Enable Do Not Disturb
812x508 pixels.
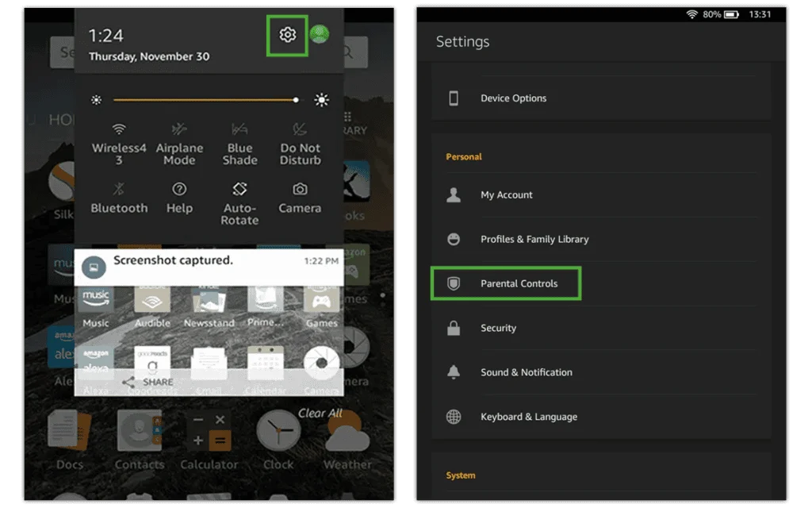tap(301, 144)
